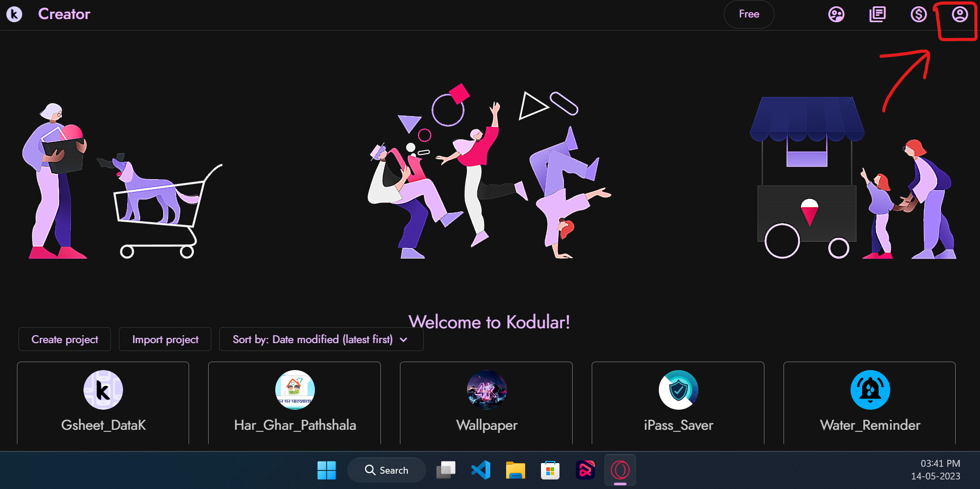
Task: Open the Free plan button
Action: 749,14
